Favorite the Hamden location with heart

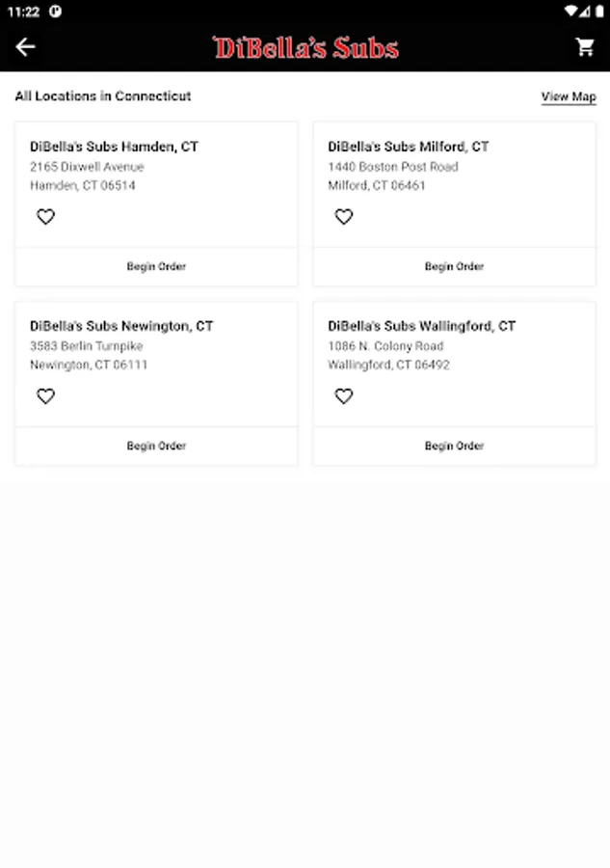[45, 217]
